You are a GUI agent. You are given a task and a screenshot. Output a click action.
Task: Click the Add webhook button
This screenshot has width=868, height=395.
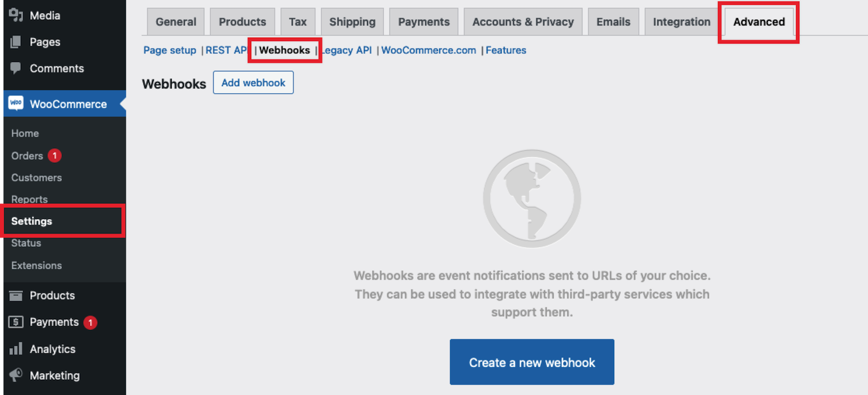tap(253, 82)
